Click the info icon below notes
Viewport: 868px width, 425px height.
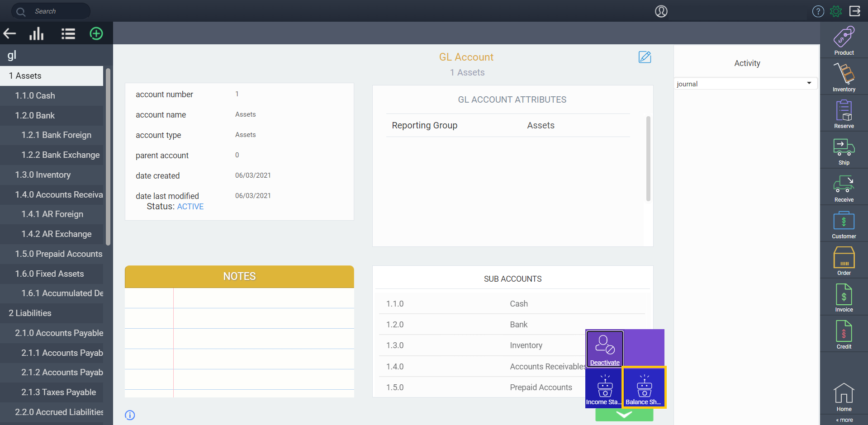click(x=130, y=415)
